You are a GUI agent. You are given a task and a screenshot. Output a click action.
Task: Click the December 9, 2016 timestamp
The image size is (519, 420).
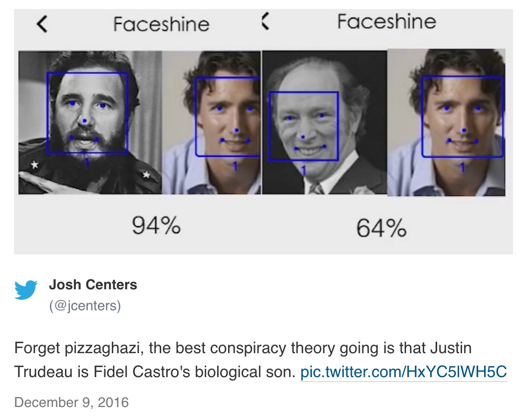tap(71, 402)
